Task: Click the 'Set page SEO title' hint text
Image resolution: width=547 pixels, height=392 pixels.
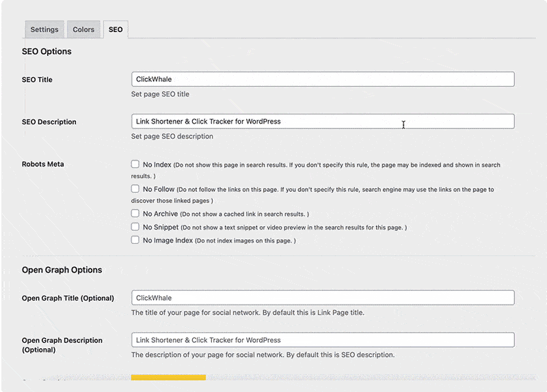Action: (160, 94)
